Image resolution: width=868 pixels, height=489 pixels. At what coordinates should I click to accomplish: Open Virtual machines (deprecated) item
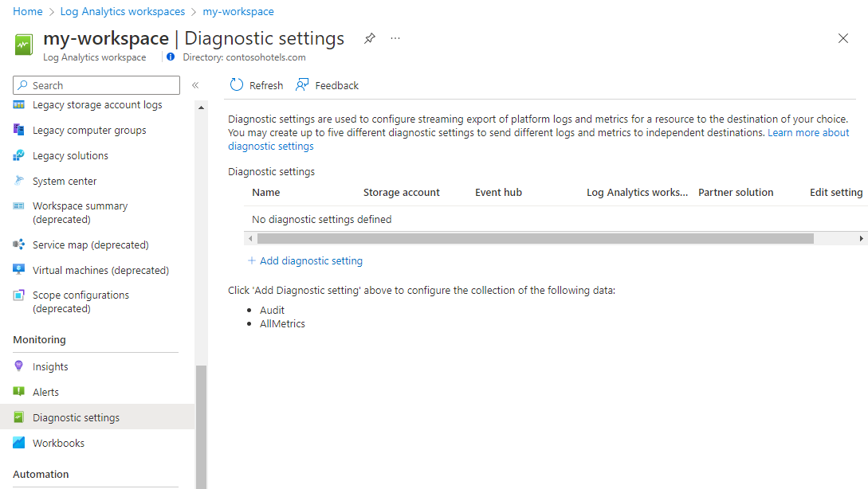(x=100, y=270)
